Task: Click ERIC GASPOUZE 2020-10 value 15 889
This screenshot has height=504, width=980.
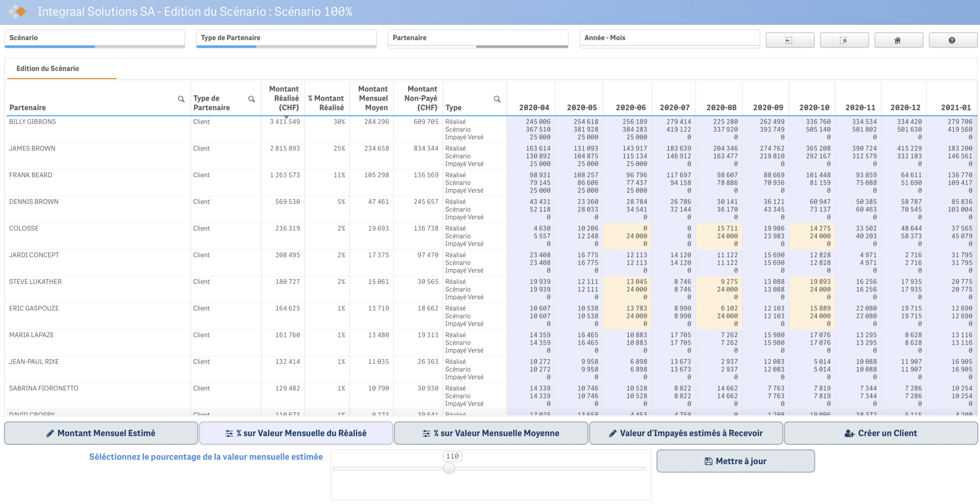Action: tap(820, 308)
